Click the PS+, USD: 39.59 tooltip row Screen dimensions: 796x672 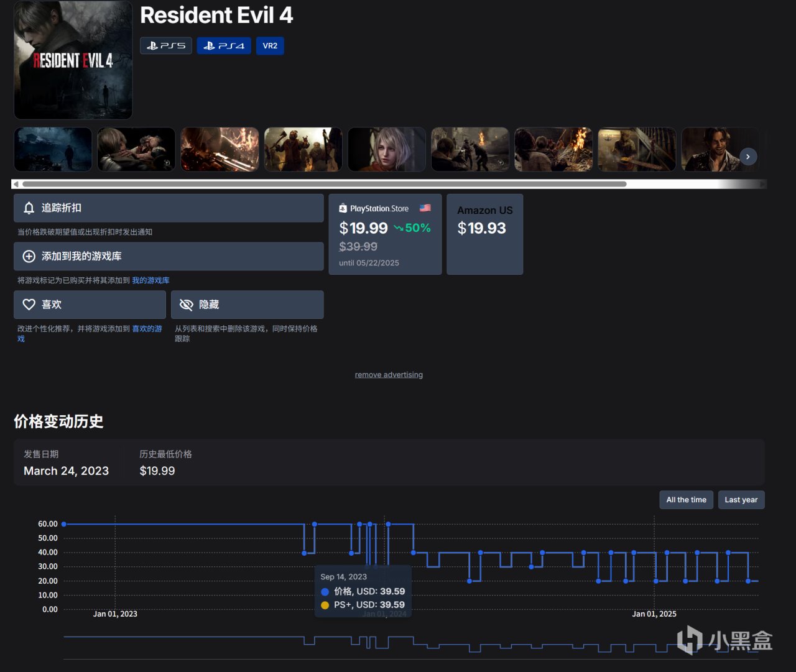coord(363,605)
